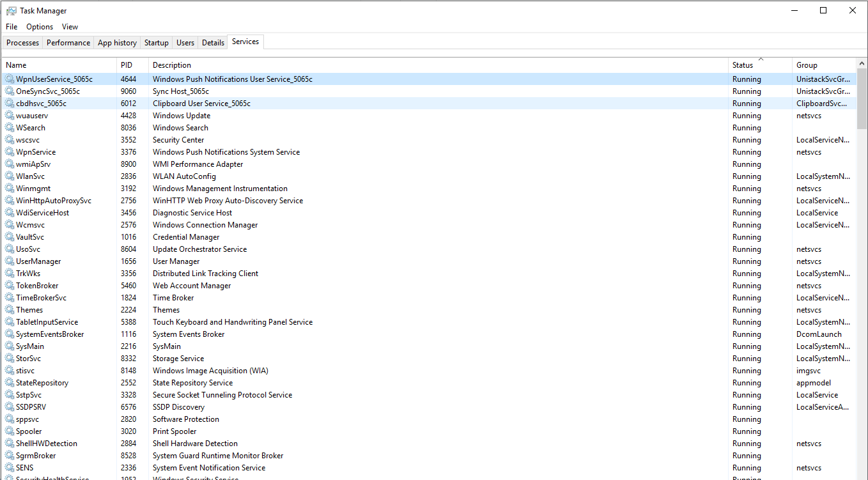Click the appmodel group cell
Viewport: 868px width, 480px height.
point(814,383)
